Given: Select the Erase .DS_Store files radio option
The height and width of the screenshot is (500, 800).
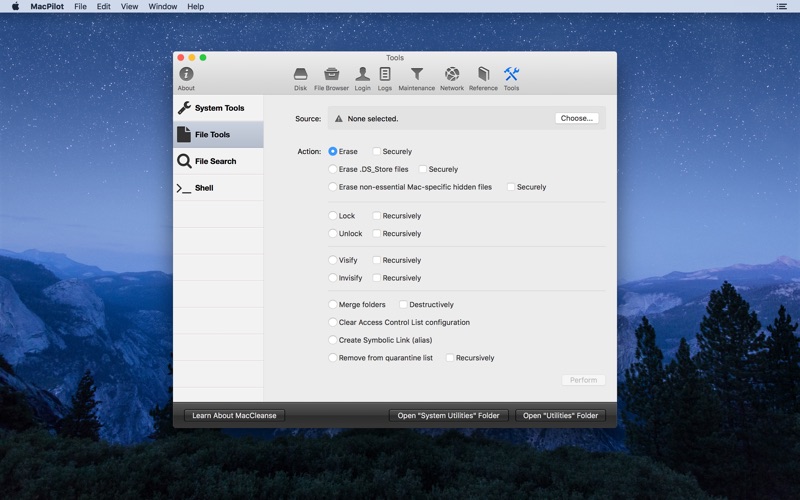Looking at the screenshot, I should coord(333,170).
